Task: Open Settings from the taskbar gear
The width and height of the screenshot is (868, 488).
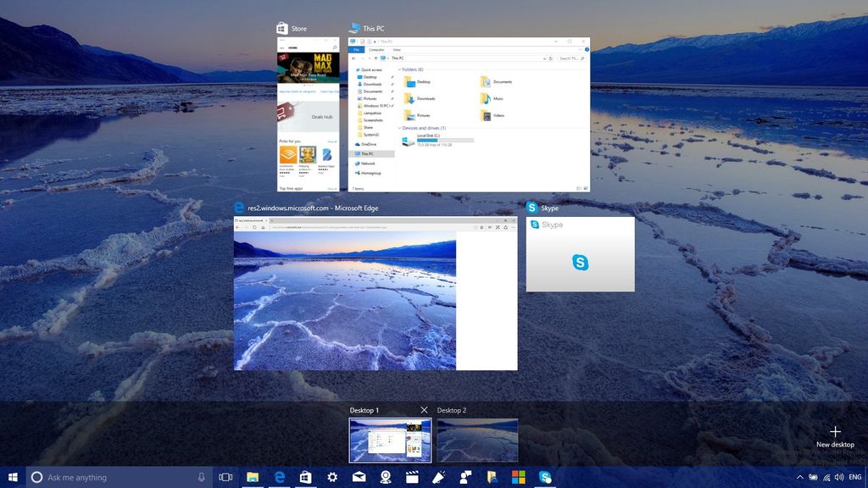Action: click(x=331, y=477)
